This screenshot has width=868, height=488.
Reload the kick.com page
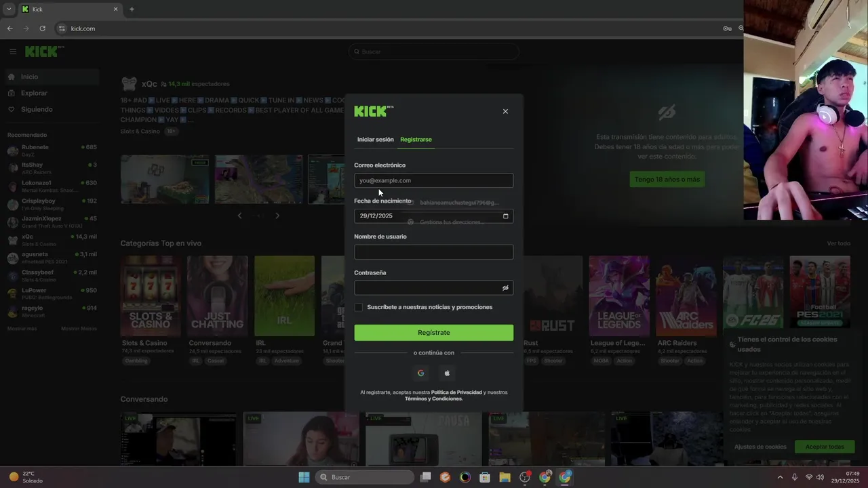click(42, 28)
